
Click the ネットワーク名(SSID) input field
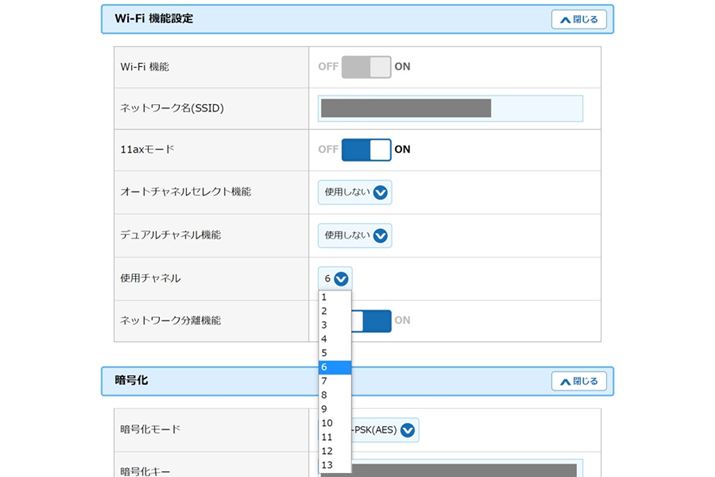pos(450,108)
